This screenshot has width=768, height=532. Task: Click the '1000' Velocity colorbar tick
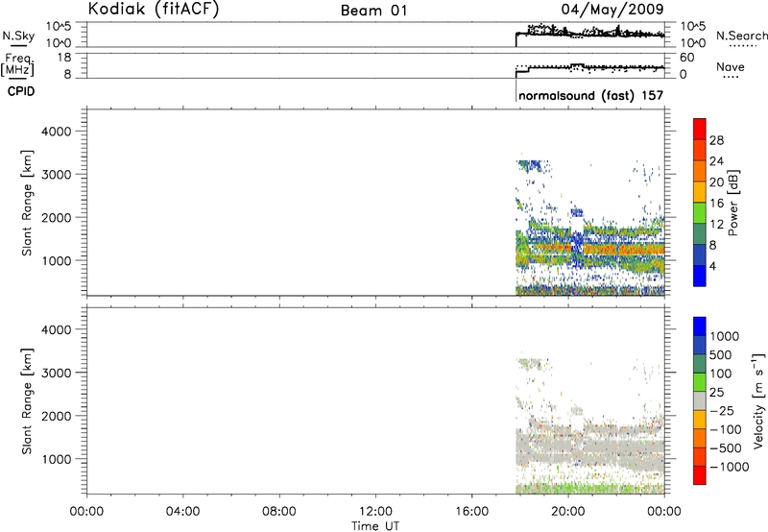(724, 336)
